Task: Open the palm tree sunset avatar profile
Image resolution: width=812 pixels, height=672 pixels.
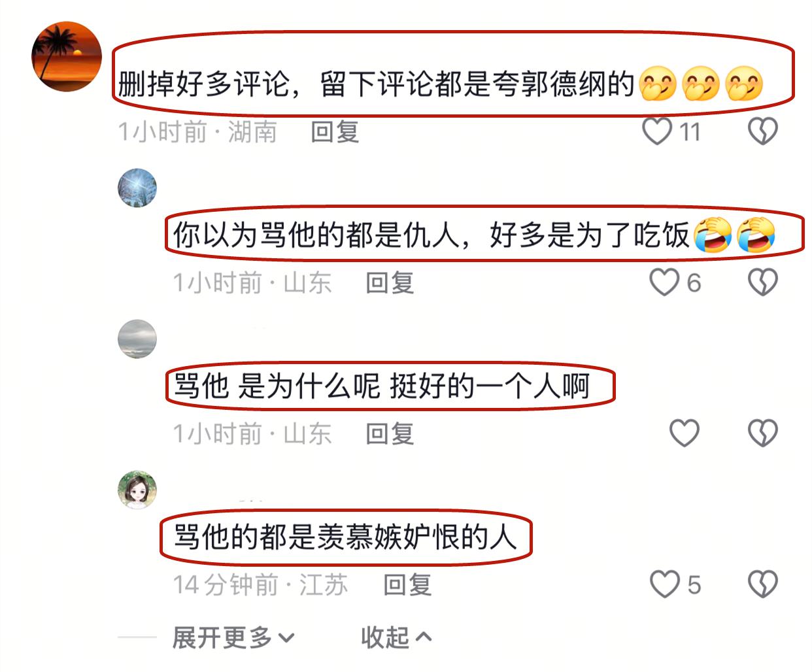Action: (x=67, y=57)
